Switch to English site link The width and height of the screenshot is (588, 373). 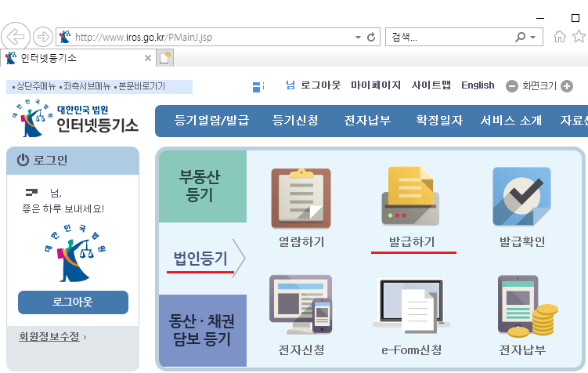478,85
